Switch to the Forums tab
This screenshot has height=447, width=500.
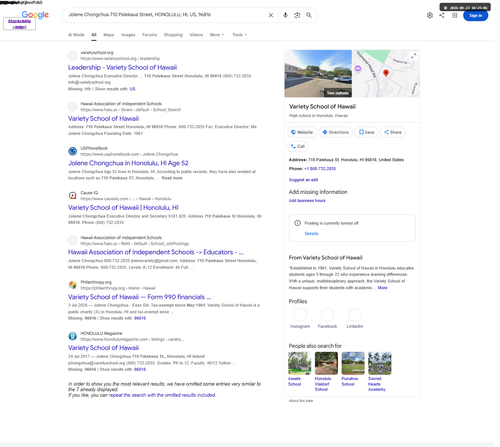[x=149, y=35]
